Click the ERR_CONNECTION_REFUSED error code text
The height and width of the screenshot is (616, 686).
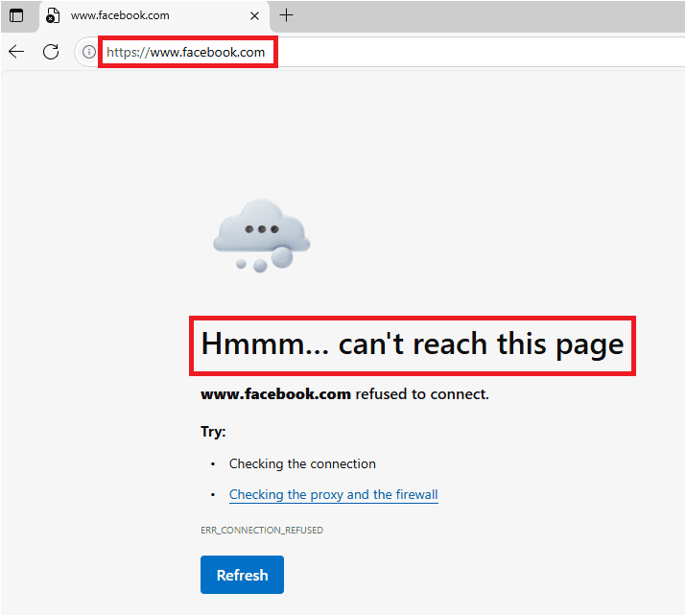coord(262,531)
